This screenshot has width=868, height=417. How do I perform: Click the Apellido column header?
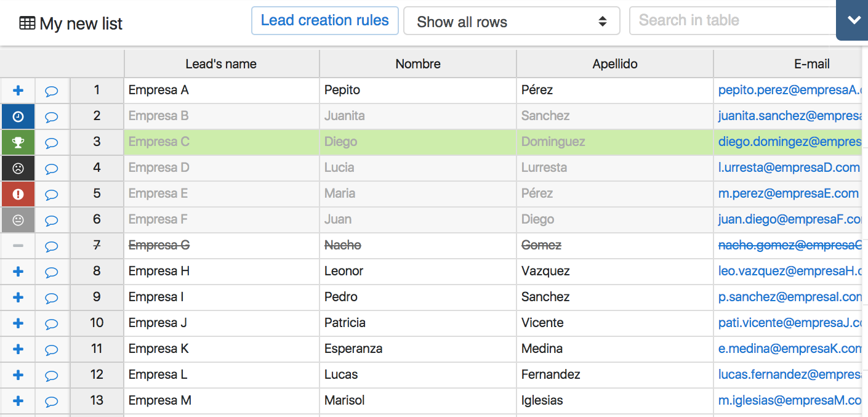[614, 64]
